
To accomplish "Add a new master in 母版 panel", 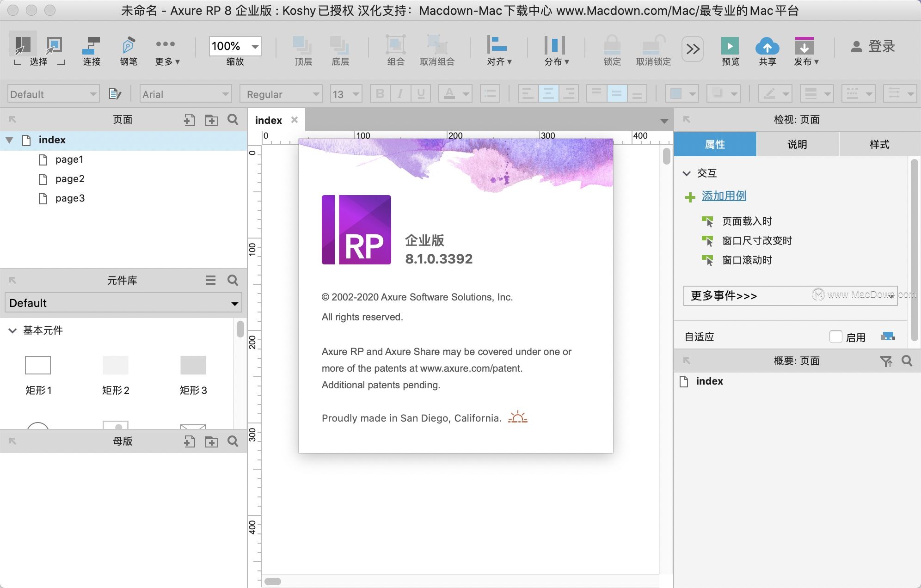I will click(x=189, y=441).
